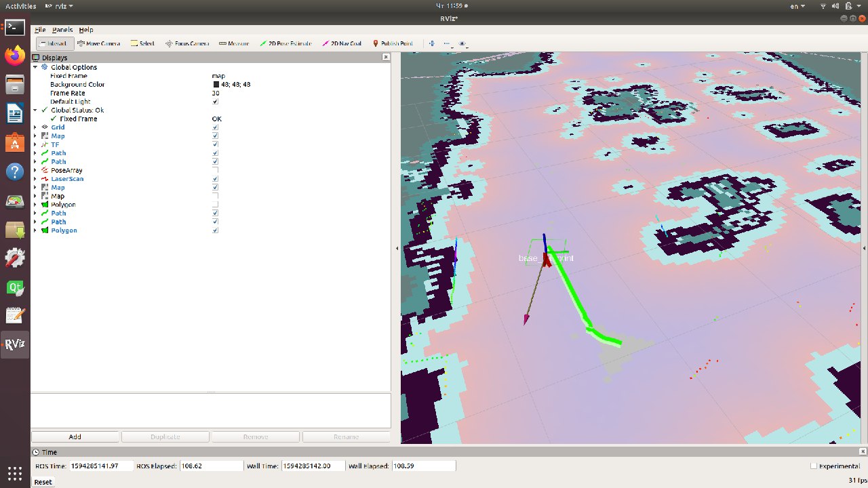Show Applications grid in the dock
Screen dimensions: 868x488
click(15, 472)
